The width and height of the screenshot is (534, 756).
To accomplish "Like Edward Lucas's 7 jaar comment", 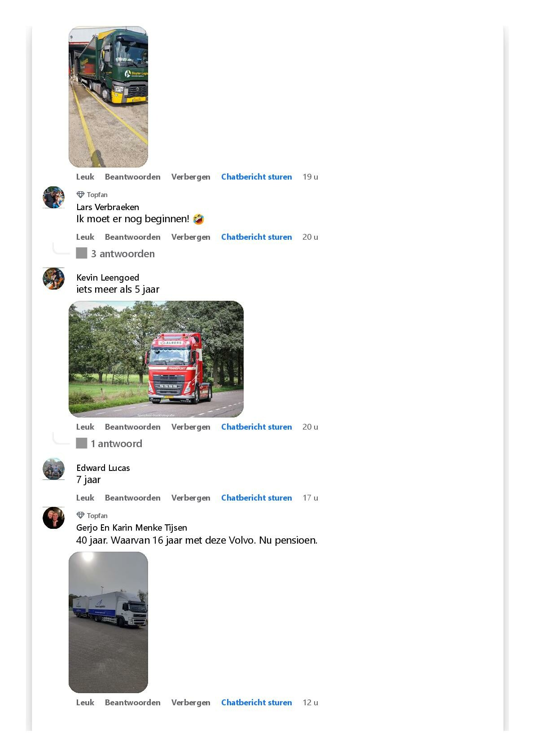I will pyautogui.click(x=85, y=497).
